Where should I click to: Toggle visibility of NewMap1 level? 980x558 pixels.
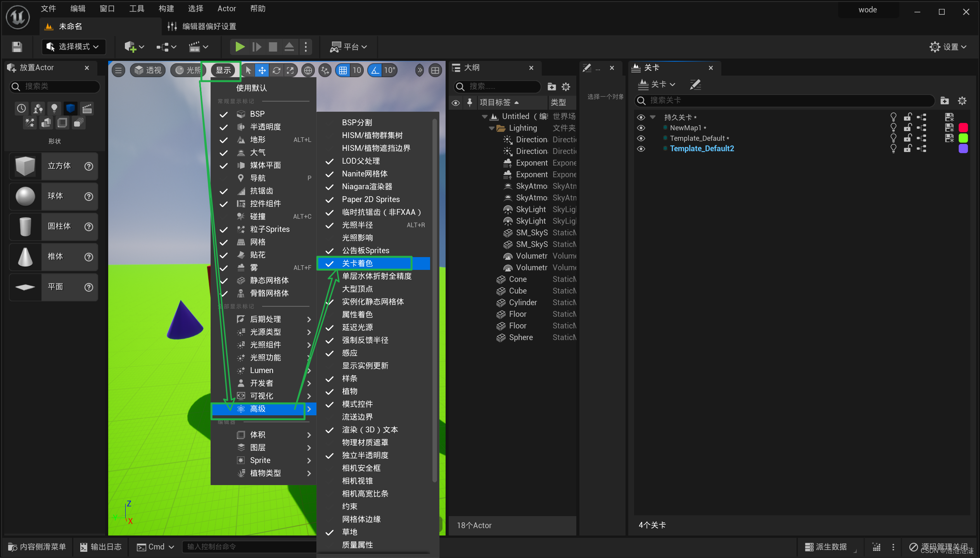641,128
